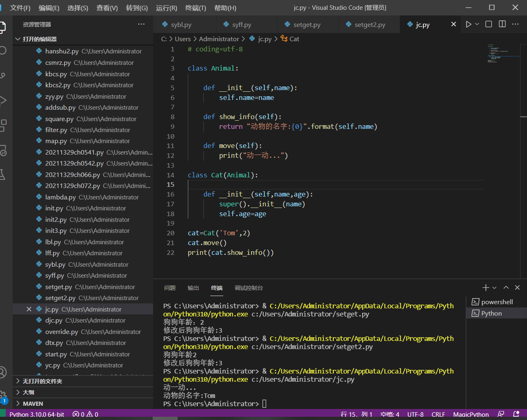Maximize terminal panel with up chevron
Screen dimensions: 527x420
[506, 288]
